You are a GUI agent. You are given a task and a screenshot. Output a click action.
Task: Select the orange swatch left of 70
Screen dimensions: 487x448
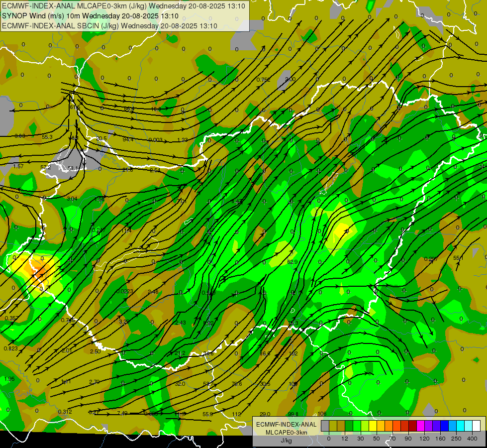coord(389,426)
